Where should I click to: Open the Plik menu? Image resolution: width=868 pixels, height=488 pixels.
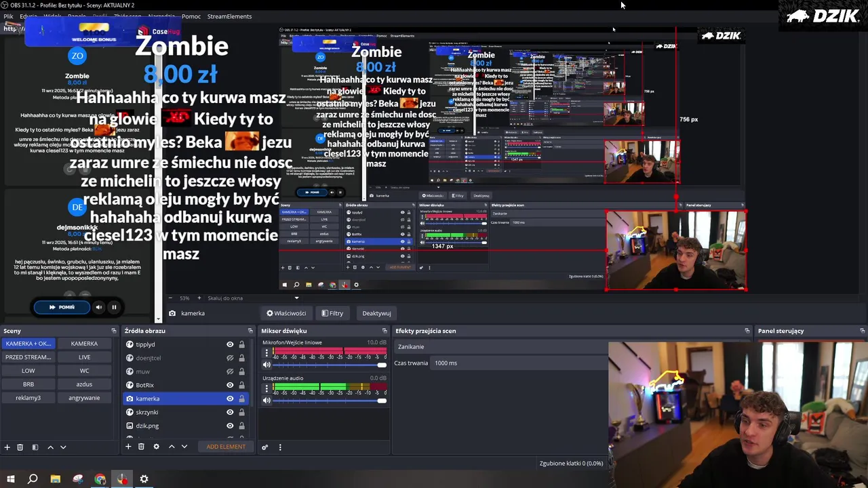8,16
